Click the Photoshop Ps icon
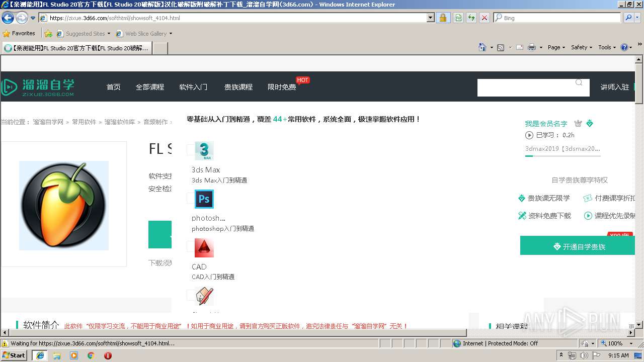Image resolution: width=644 pixels, height=362 pixels. click(204, 199)
